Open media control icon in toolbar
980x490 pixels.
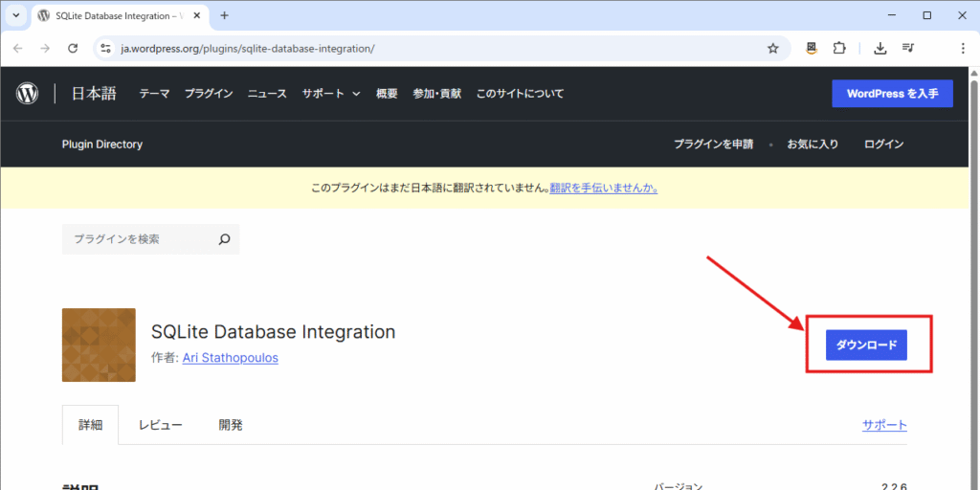pos(908,48)
